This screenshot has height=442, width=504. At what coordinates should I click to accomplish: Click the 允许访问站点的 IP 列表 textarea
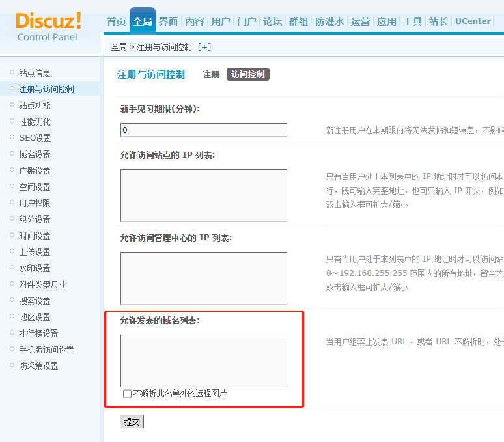coord(204,196)
